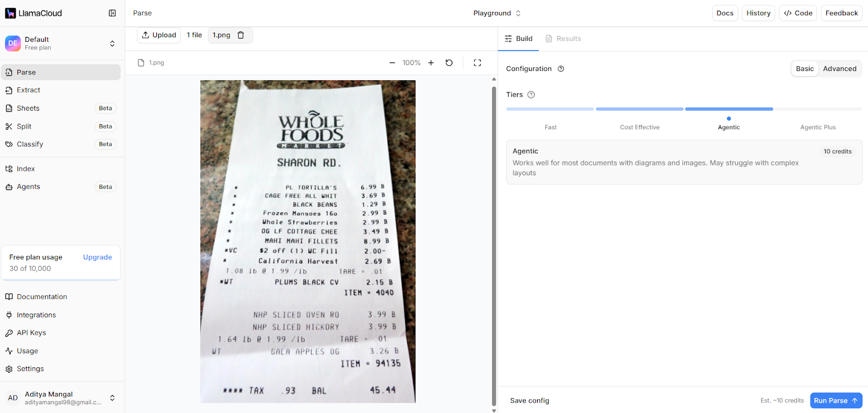868x413 pixels.
Task: Open the Split beta section
Action: (61, 126)
